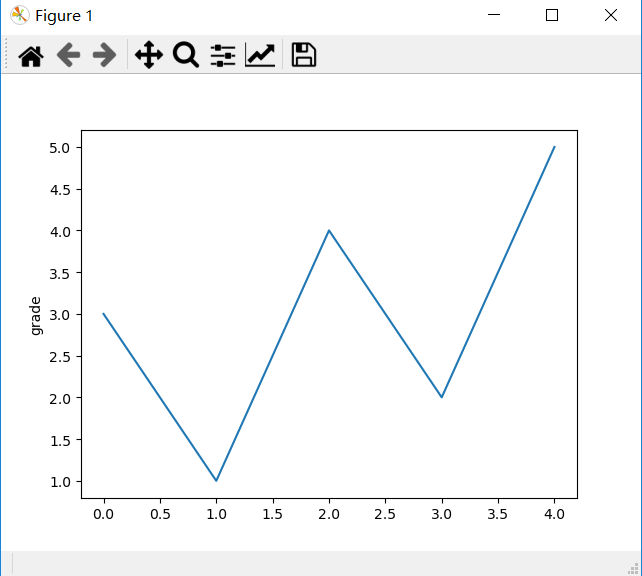Click the x-axis tick label 3.5
642x576 pixels.
(x=497, y=514)
